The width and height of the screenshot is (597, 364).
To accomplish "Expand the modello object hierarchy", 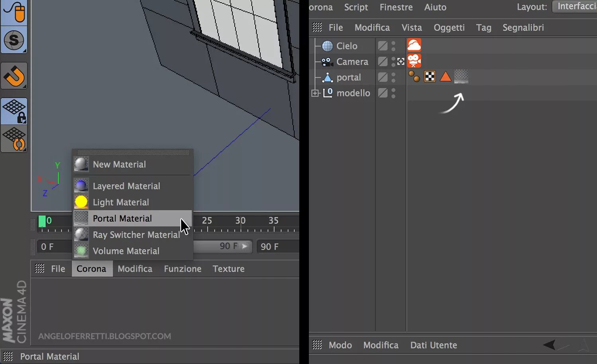I will pyautogui.click(x=315, y=93).
